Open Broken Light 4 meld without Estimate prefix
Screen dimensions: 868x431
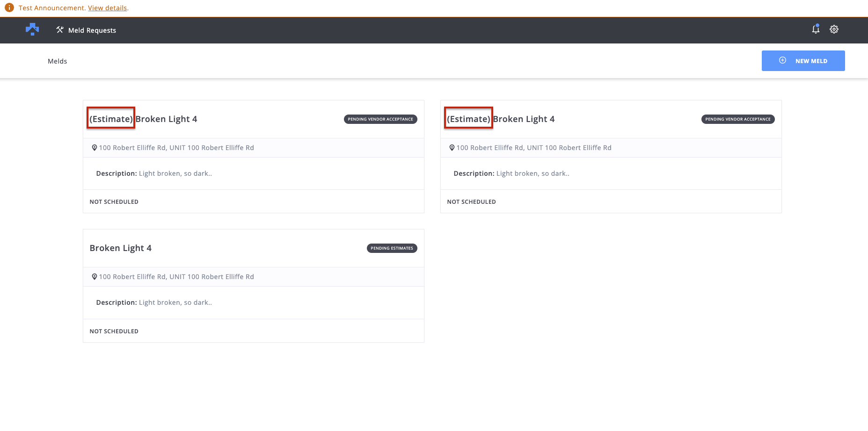[121, 248]
